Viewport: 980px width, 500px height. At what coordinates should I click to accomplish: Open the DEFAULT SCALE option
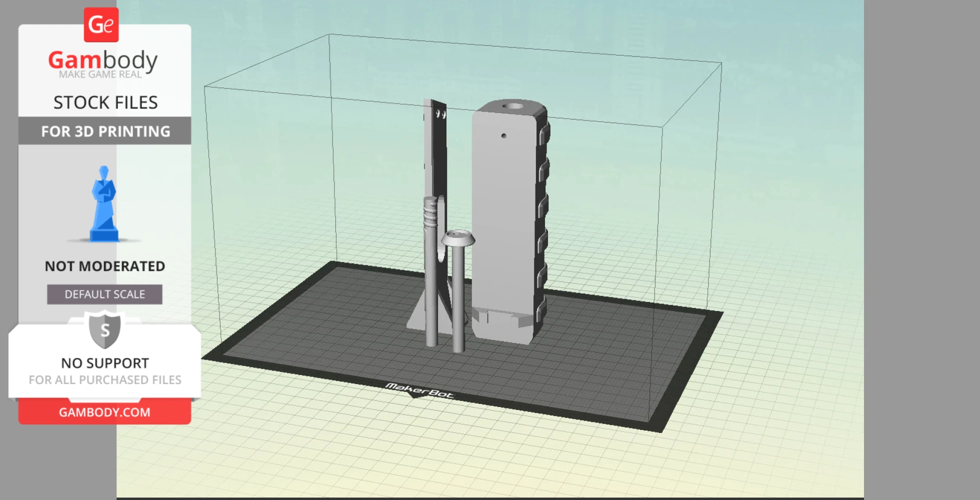pyautogui.click(x=103, y=294)
